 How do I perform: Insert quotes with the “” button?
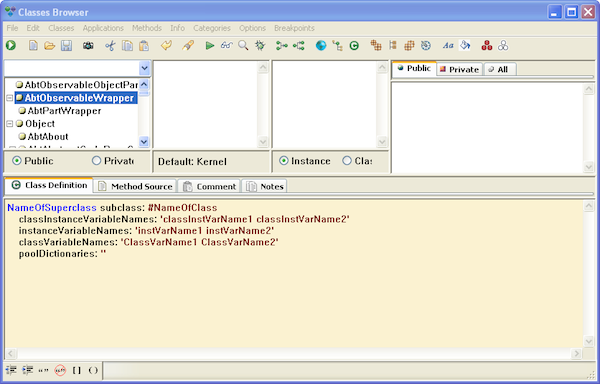pos(43,370)
